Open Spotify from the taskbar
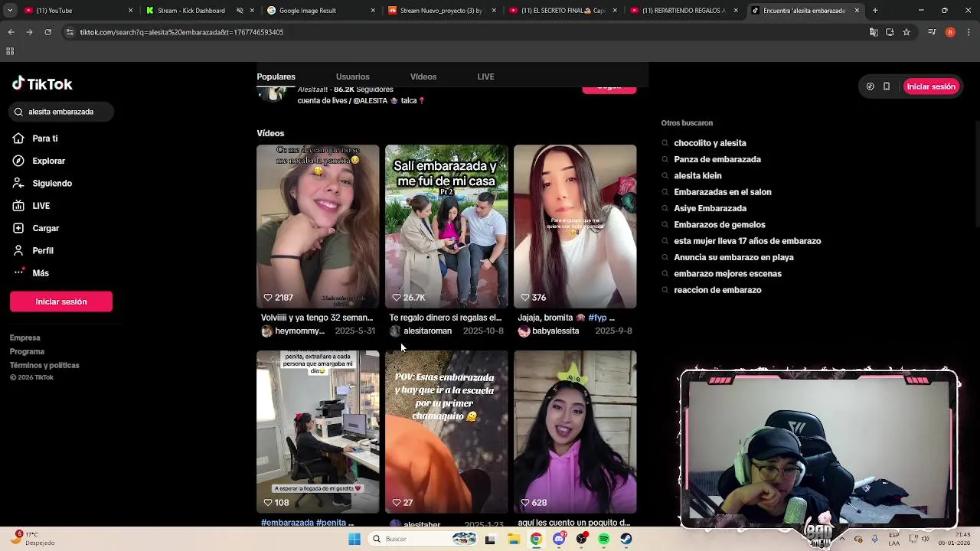The image size is (980, 551). pyautogui.click(x=604, y=539)
